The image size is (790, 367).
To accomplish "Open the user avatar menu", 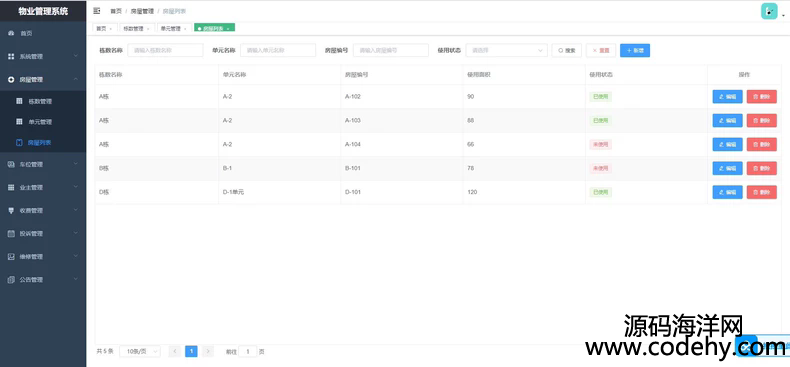I will pyautogui.click(x=769, y=12).
